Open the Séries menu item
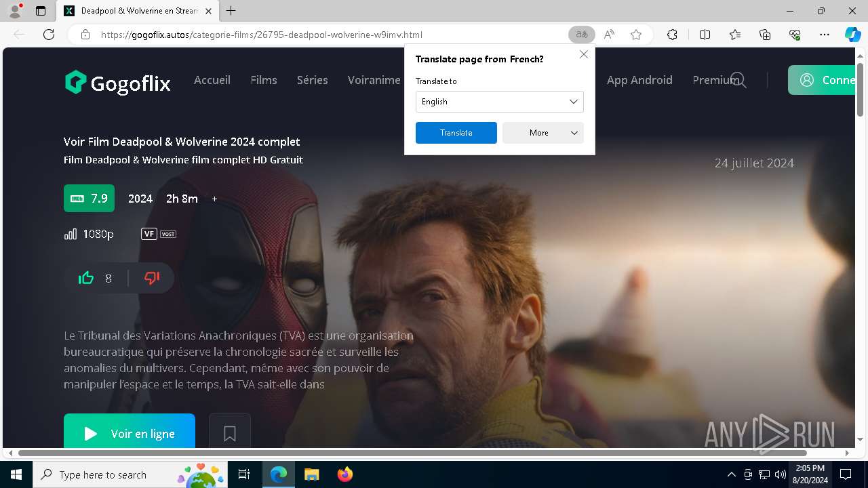The image size is (868, 488). pyautogui.click(x=313, y=80)
